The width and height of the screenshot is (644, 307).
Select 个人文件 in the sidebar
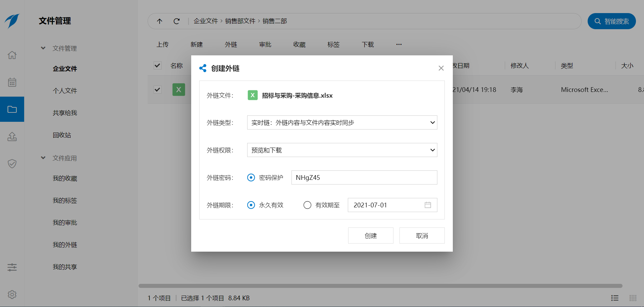[x=65, y=91]
